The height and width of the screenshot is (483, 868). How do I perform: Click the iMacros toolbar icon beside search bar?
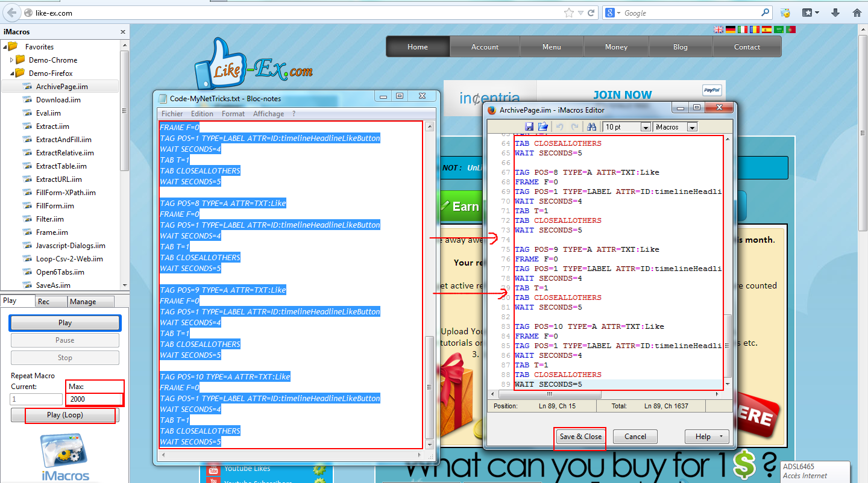pos(785,13)
